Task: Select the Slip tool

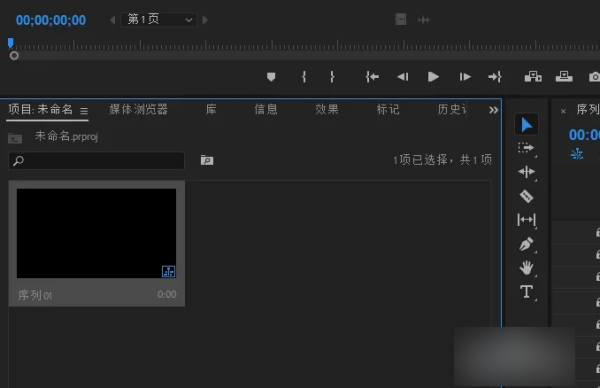Action: pyautogui.click(x=527, y=220)
